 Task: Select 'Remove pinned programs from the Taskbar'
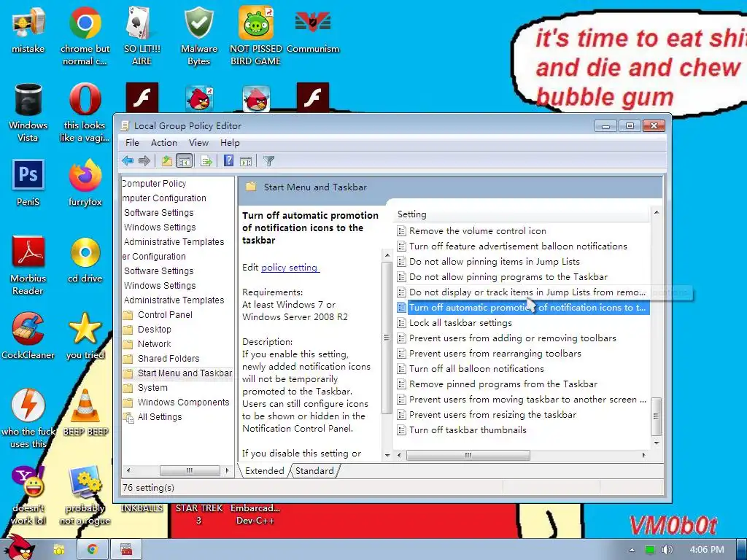coord(503,384)
